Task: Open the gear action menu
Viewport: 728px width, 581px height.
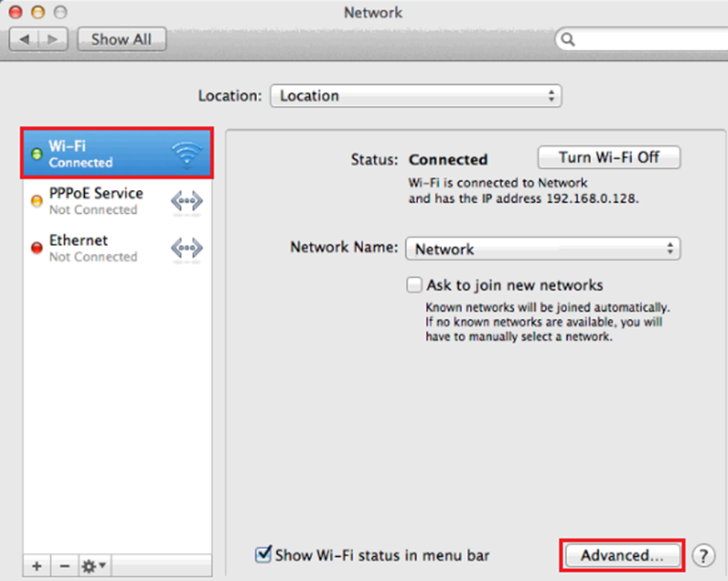Action: click(94, 566)
